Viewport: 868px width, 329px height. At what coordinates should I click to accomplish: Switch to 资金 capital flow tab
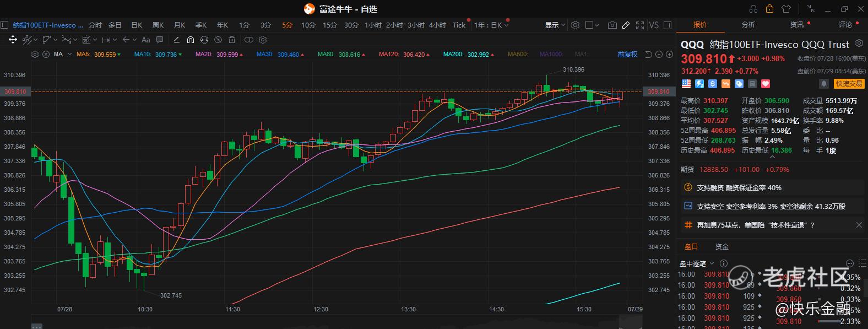point(721,246)
